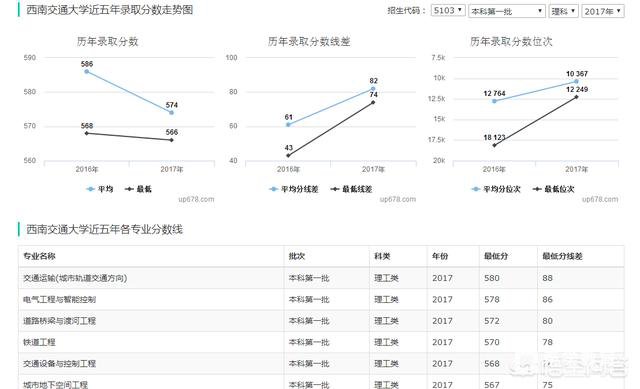Open the 2017年 year dropdown
The image size is (640, 389).
603,11
